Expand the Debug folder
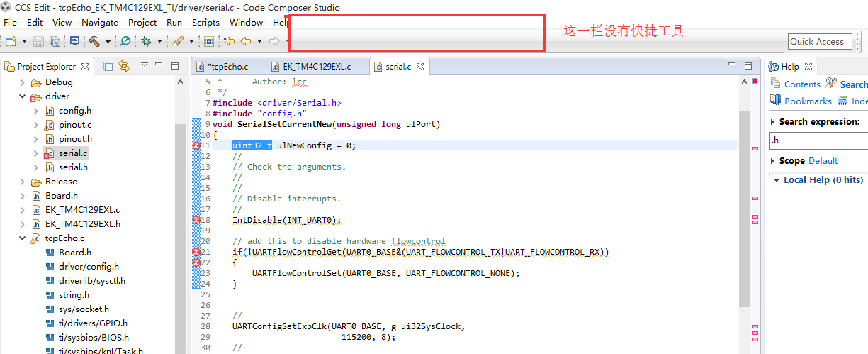 22,82
